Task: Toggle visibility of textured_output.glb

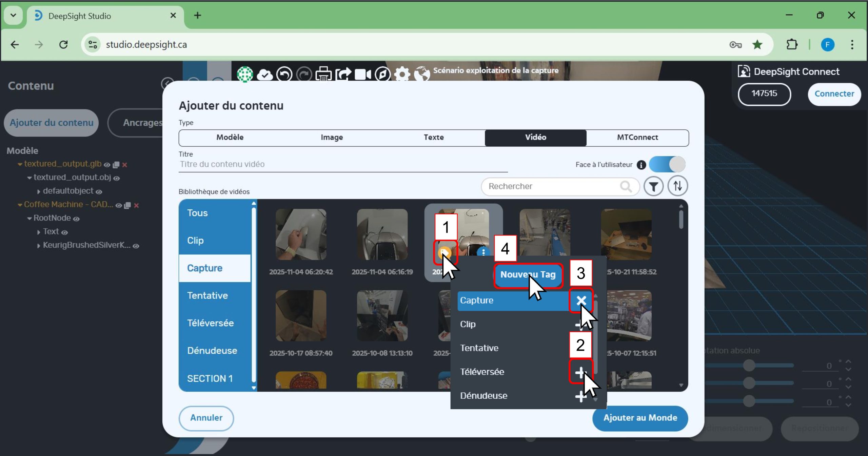Action: tap(107, 165)
